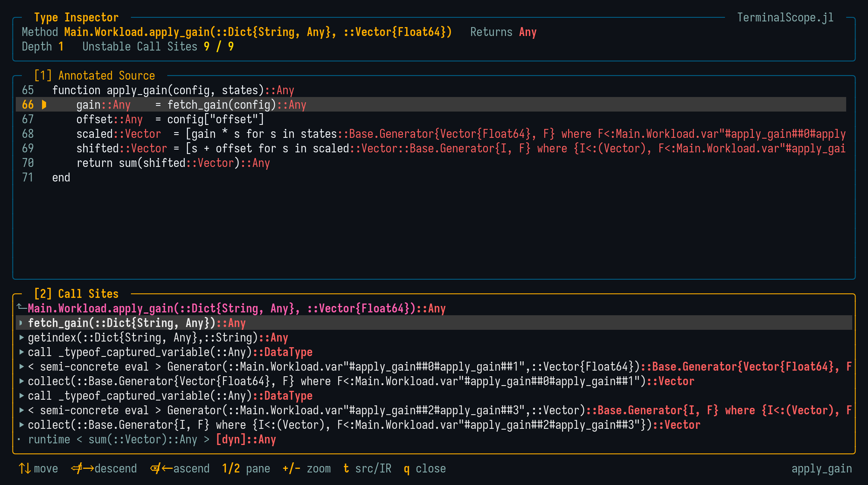Click source line 67 offset assignment

point(431,119)
